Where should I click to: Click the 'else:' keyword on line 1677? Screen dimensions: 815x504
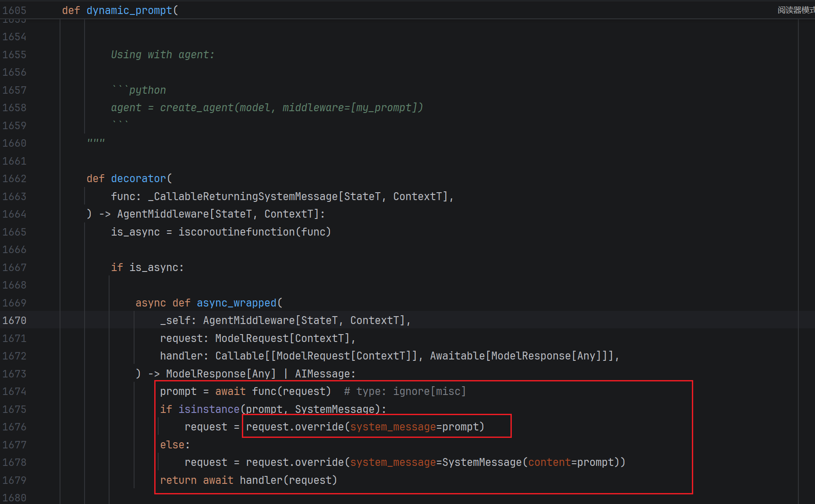coord(175,445)
